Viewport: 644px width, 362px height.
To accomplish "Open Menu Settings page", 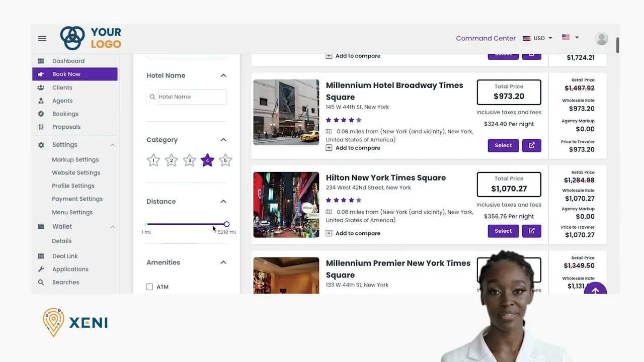I will point(72,212).
